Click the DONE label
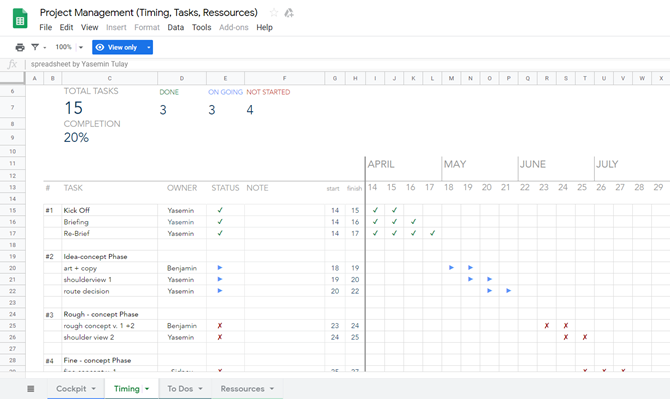The image size is (670, 399). coord(169,92)
